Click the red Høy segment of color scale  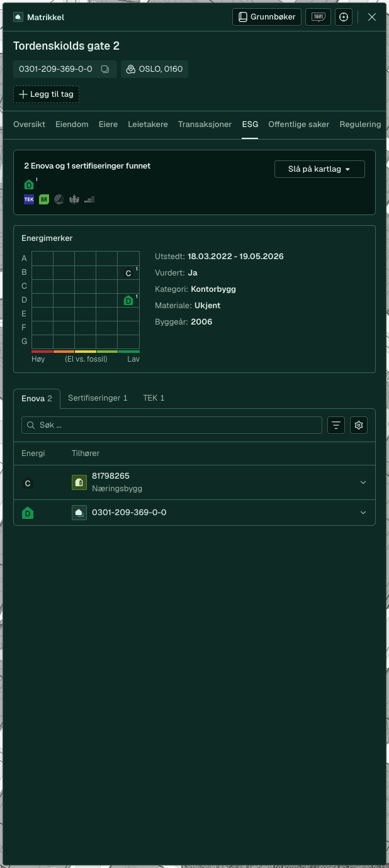42,352
